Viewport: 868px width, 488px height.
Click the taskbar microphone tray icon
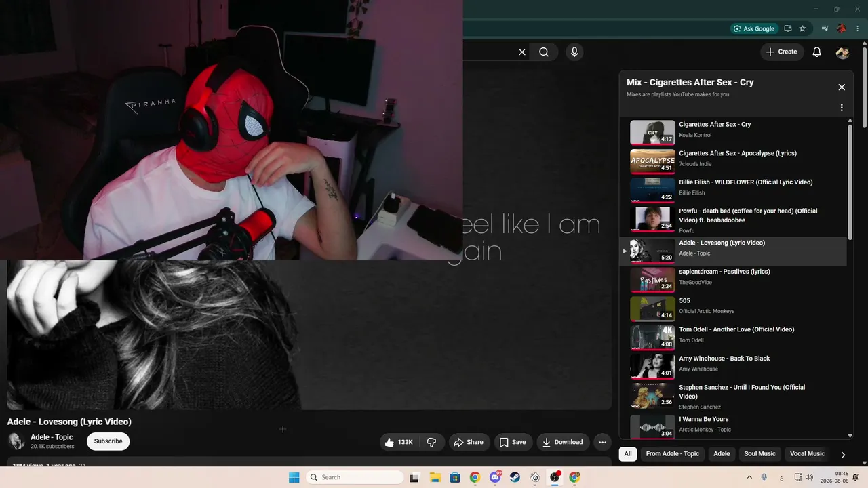pos(764,477)
